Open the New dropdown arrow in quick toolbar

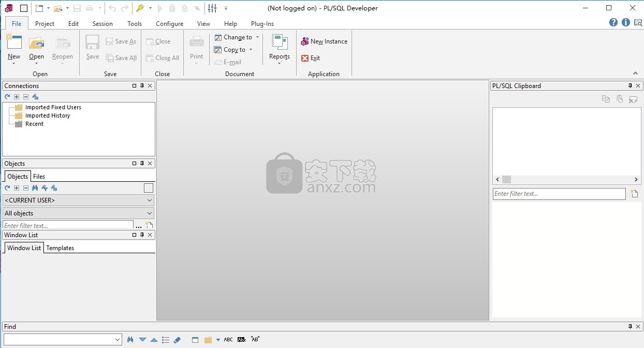pyautogui.click(x=48, y=8)
